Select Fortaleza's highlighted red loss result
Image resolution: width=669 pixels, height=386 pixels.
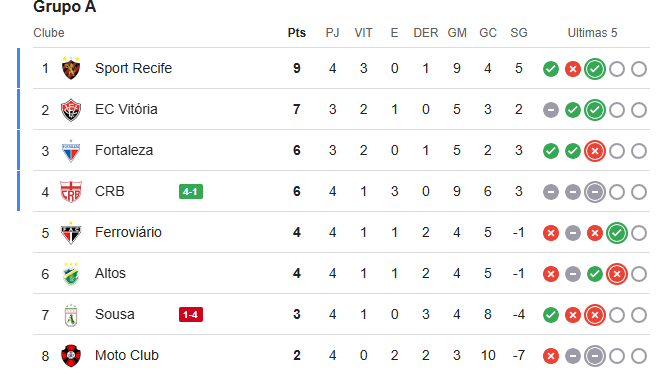tap(595, 151)
